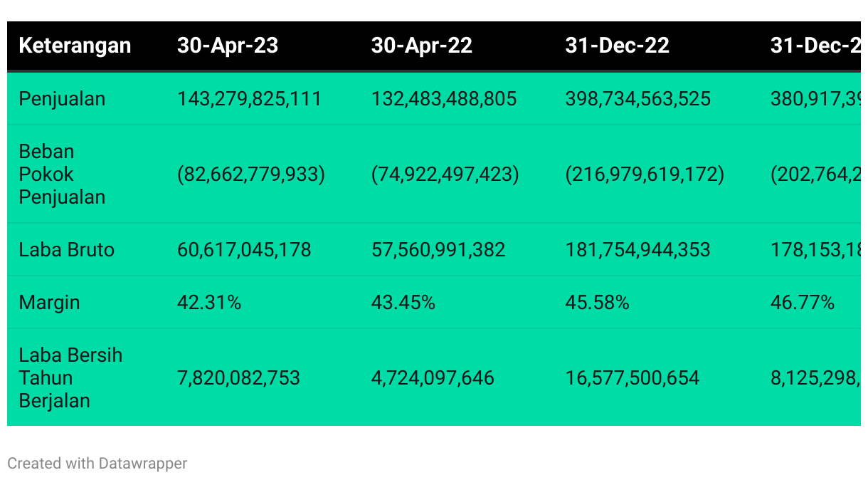Select the 30-Apr-23 column header
Screen dimensions: 868x480
point(228,46)
